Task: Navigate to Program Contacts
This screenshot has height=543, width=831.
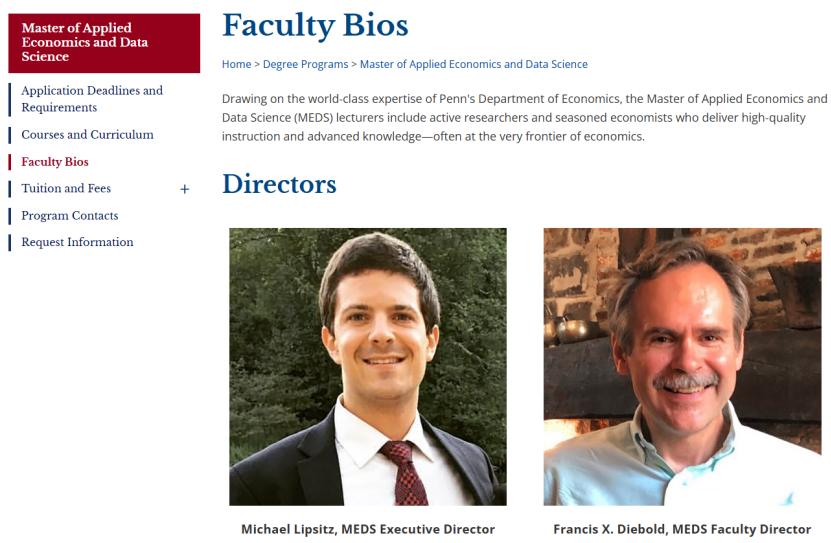Action: pyautogui.click(x=70, y=216)
